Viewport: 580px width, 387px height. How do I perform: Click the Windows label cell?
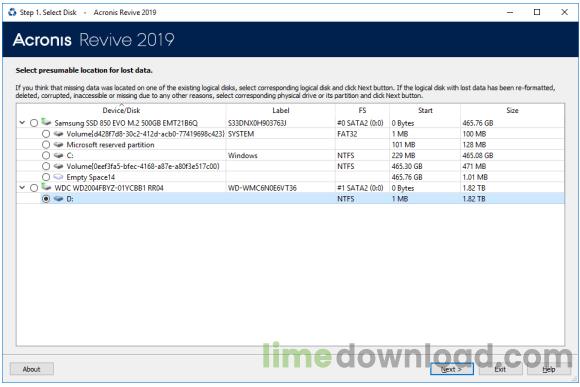click(243, 155)
